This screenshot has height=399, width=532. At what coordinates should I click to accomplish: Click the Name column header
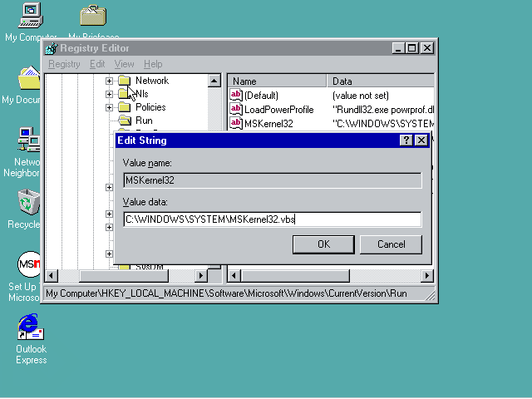click(277, 81)
